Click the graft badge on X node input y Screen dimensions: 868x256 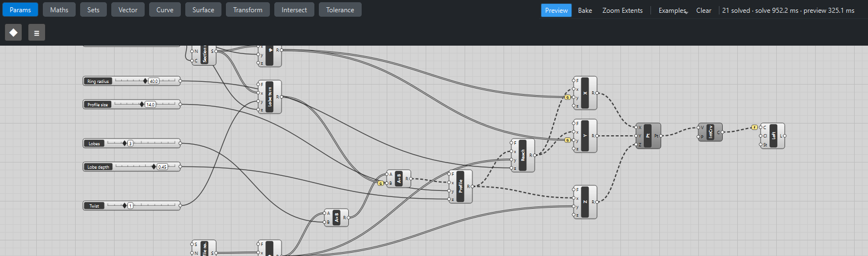pos(568,97)
